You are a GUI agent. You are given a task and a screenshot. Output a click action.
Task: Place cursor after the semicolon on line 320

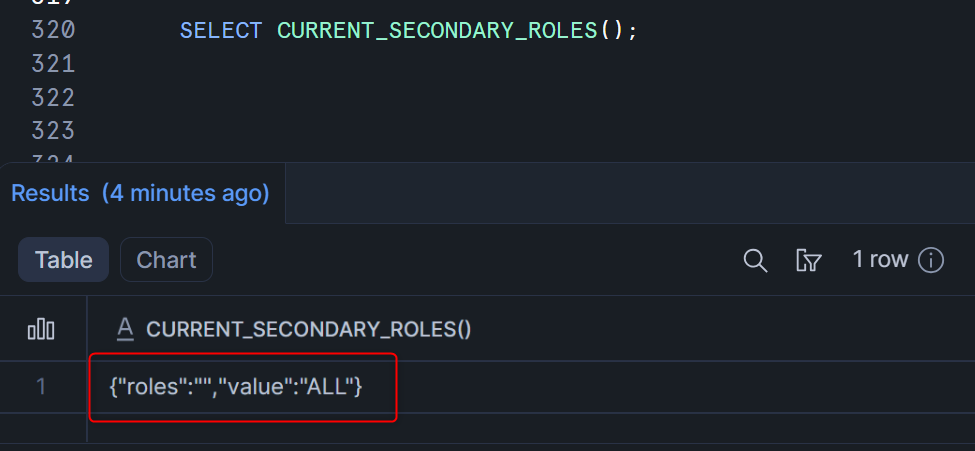(x=639, y=30)
